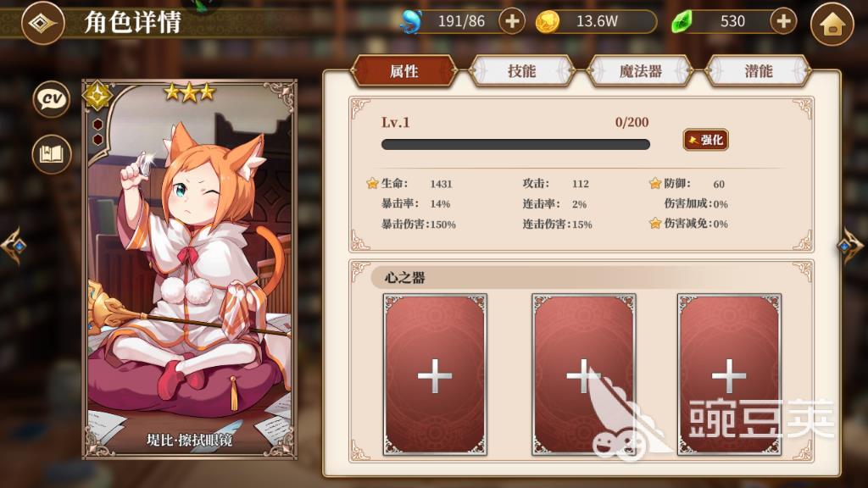Viewport: 868px width, 488px height.
Task: Click the 强化 enhance button
Action: (706, 140)
